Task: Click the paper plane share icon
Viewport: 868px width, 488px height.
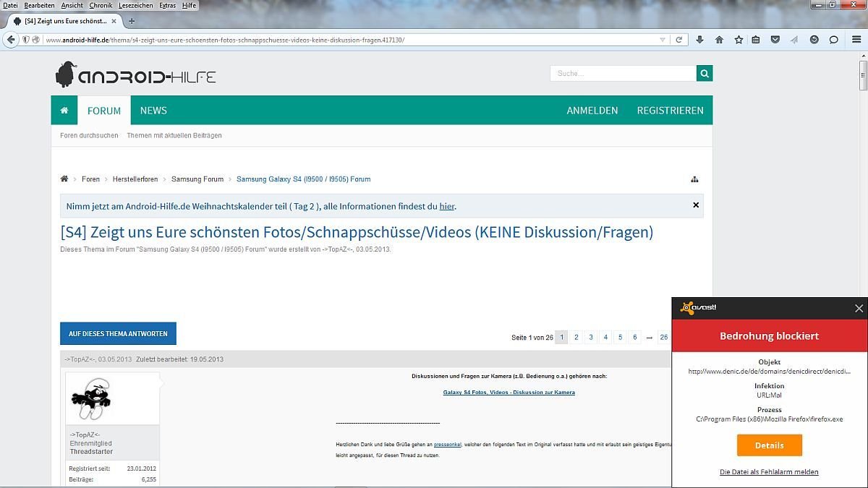Action: 794,40
